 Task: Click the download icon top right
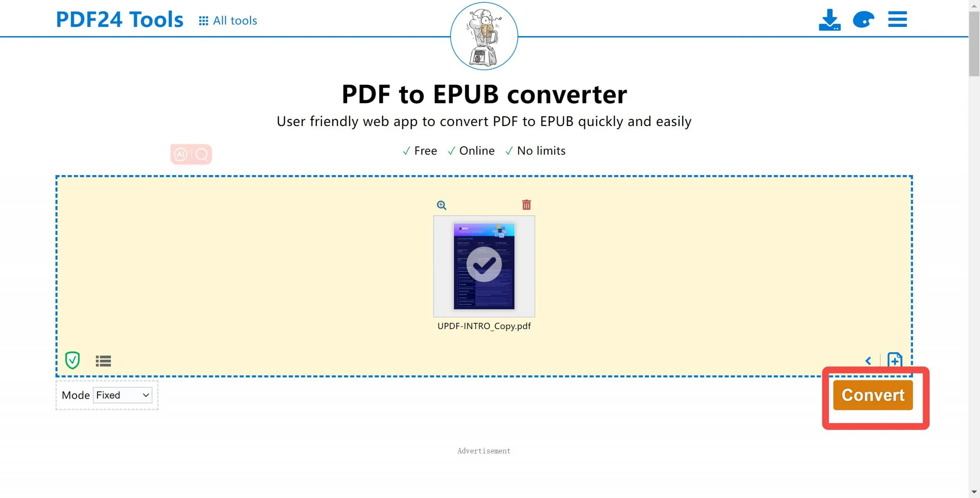point(830,19)
